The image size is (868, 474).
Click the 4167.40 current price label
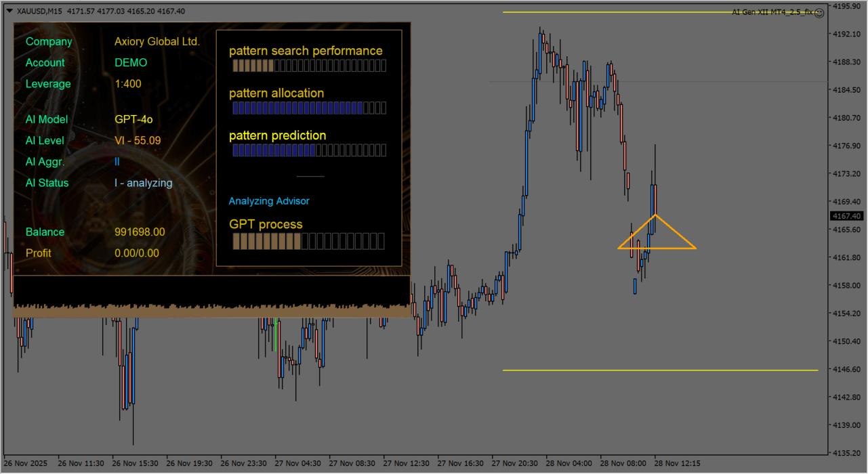click(x=847, y=216)
